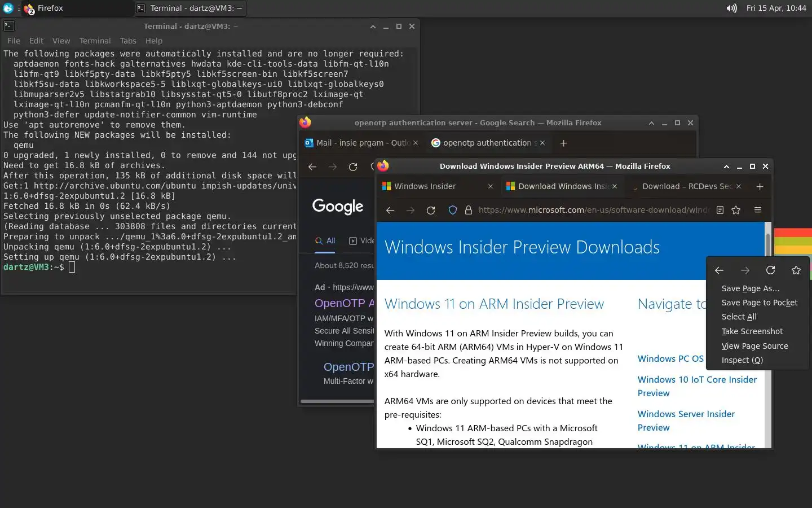
Task: Shade the Google Search Firefox window with arrow
Action: click(x=651, y=122)
